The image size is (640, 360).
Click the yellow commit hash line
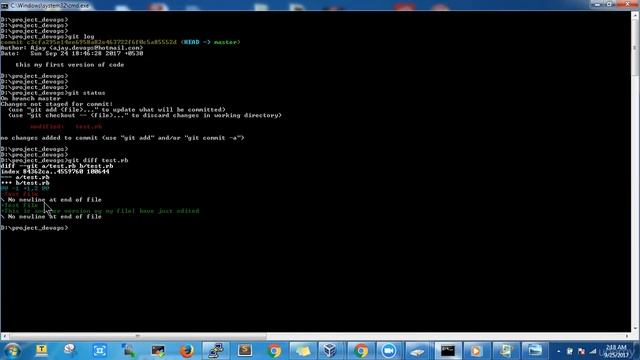[x=120, y=42]
